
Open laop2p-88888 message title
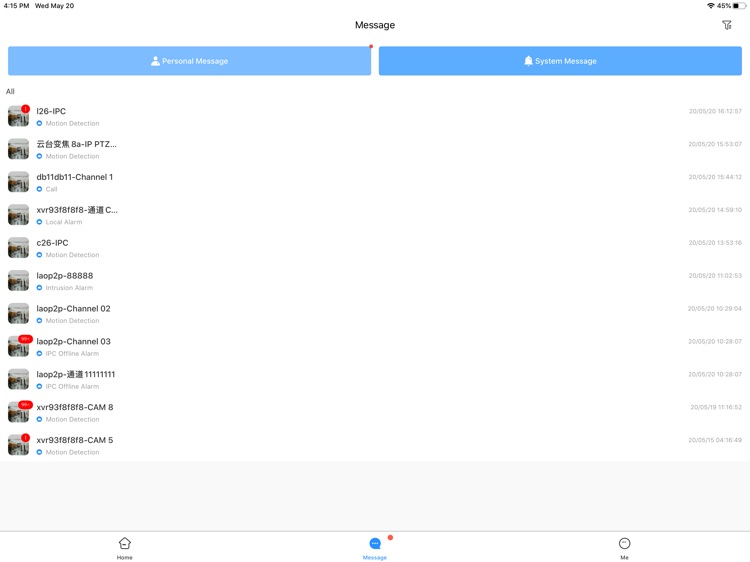point(65,275)
